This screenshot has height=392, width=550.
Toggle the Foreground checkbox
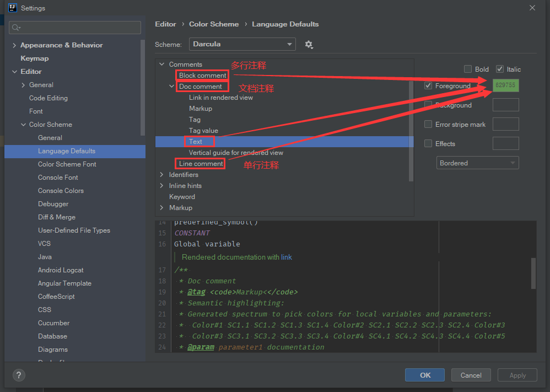[428, 85]
